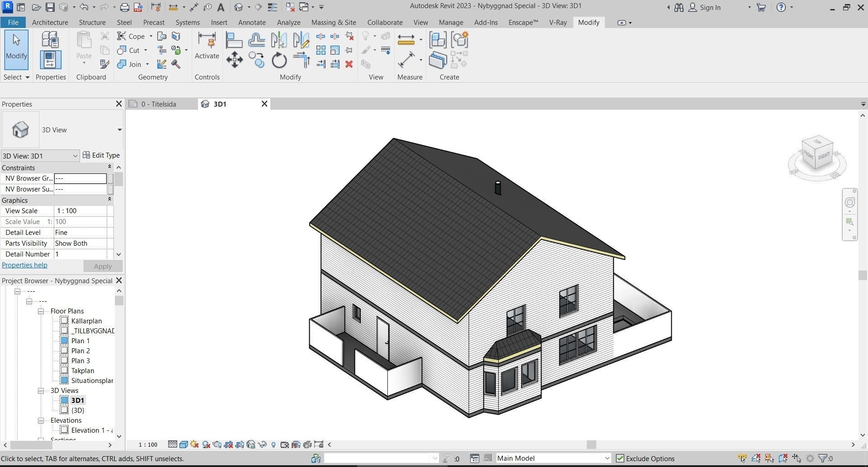The height and width of the screenshot is (467, 868).
Task: Click the Create Assembly icon
Action: (x=438, y=40)
